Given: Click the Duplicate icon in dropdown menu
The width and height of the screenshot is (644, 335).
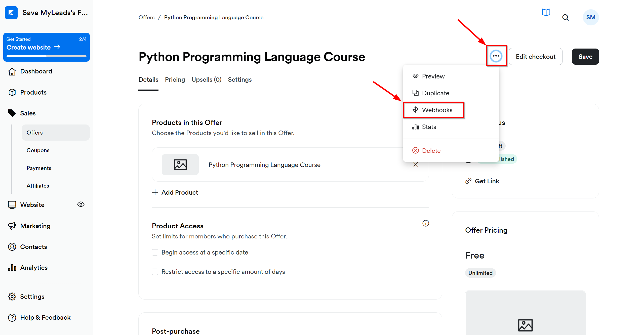Looking at the screenshot, I should (415, 93).
